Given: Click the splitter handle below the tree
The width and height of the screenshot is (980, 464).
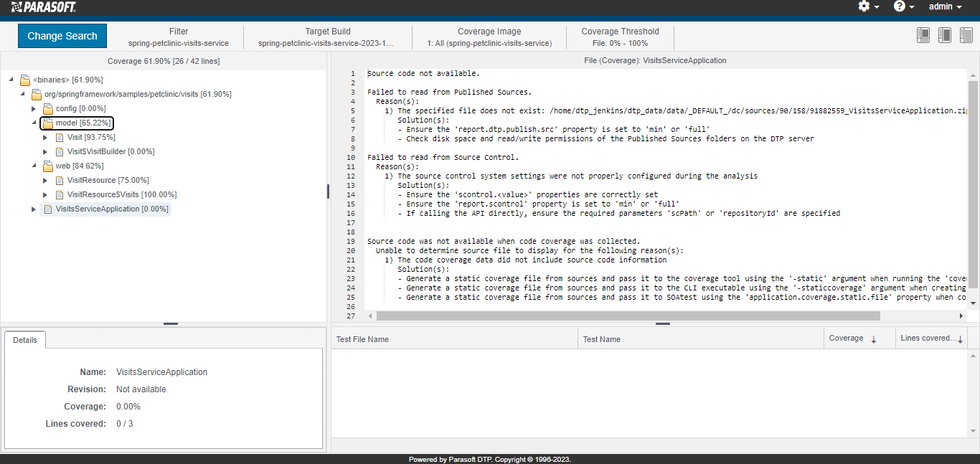Looking at the screenshot, I should [x=171, y=324].
